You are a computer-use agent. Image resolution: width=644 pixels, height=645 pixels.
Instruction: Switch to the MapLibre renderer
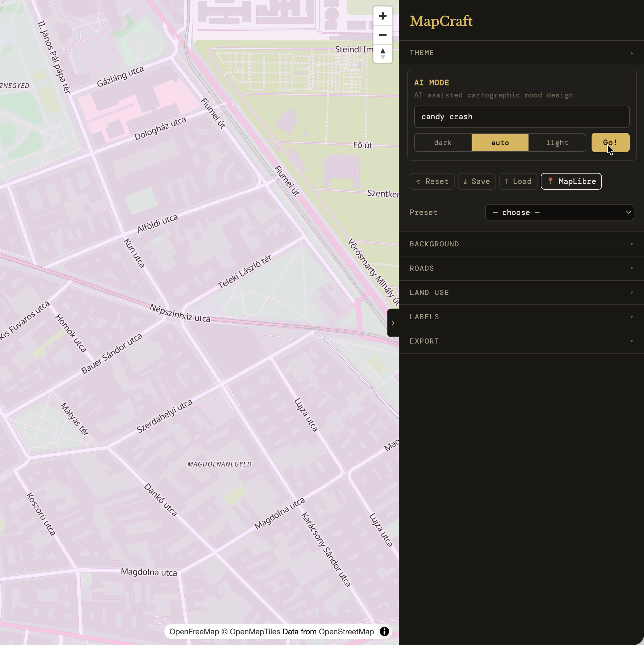tap(571, 181)
